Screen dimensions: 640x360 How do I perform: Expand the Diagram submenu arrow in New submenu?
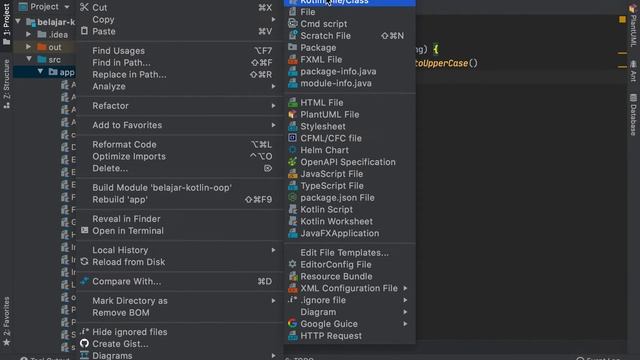pos(405,312)
